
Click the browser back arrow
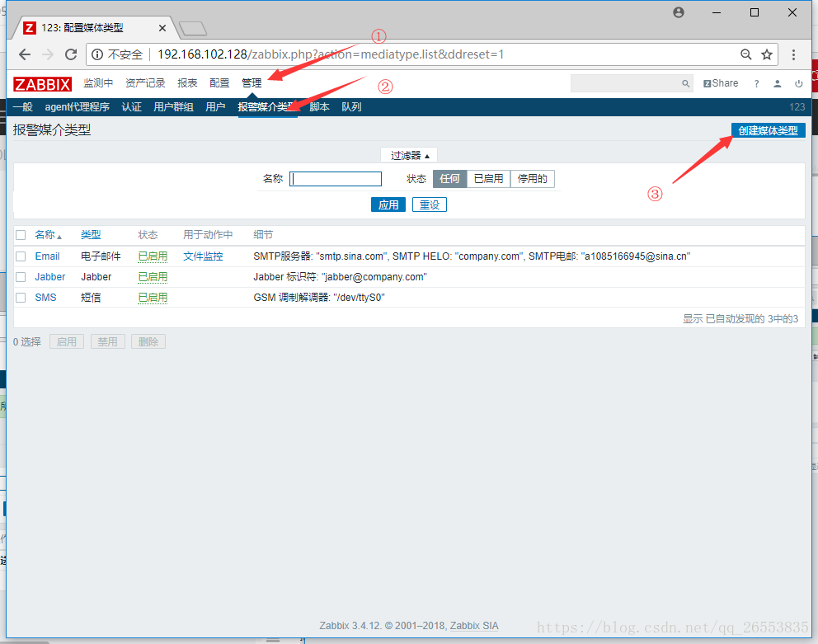pos(25,54)
